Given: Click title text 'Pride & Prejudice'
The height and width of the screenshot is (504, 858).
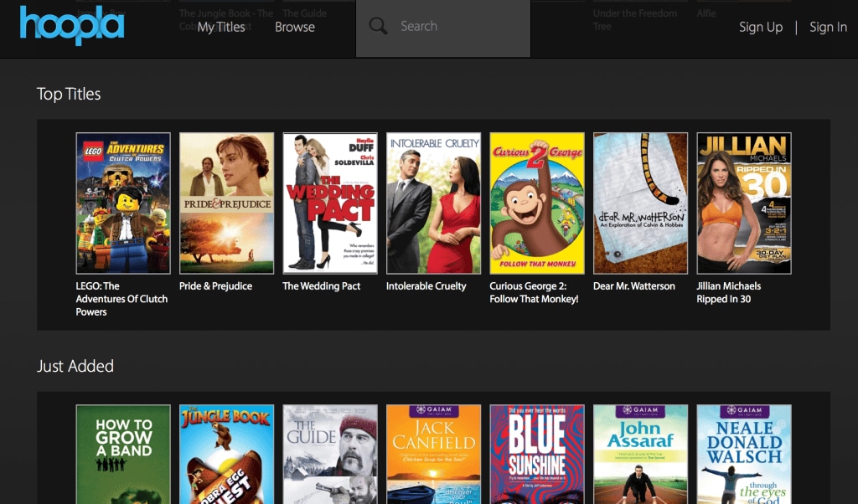Looking at the screenshot, I should pos(215,285).
